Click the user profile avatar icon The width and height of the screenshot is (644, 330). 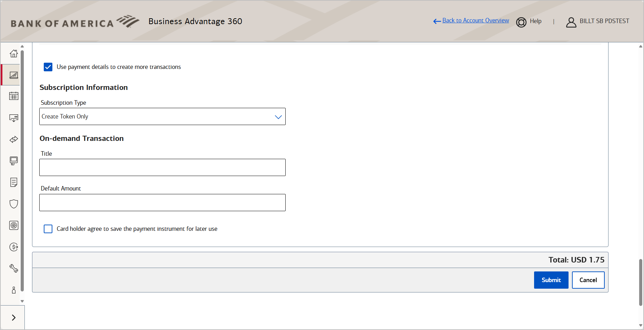[571, 22]
